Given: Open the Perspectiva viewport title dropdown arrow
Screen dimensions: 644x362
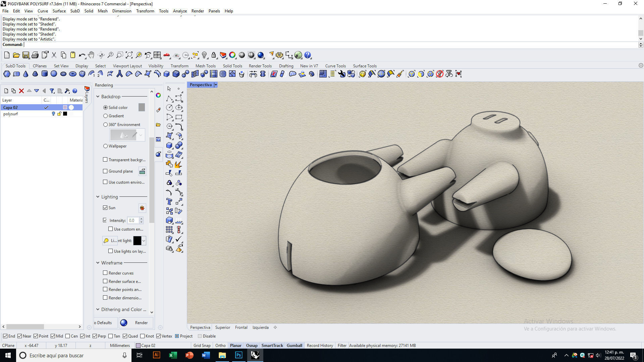Looking at the screenshot, I should pos(216,85).
